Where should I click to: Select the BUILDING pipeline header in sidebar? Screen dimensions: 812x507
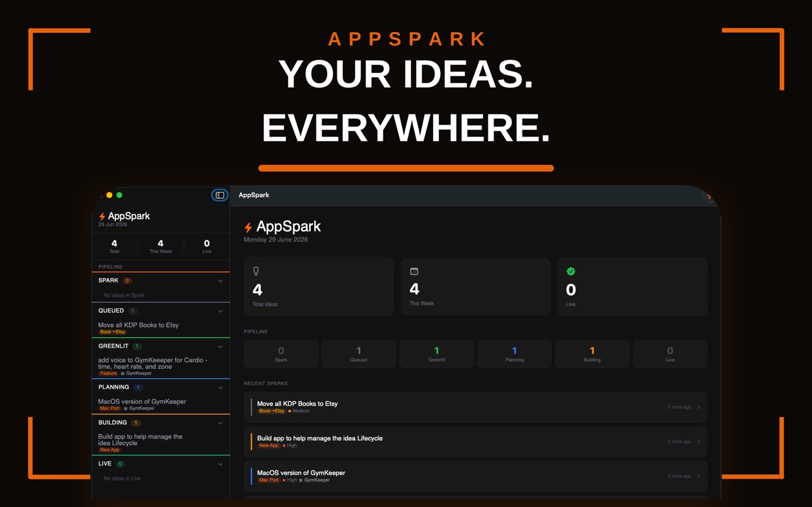(x=161, y=423)
